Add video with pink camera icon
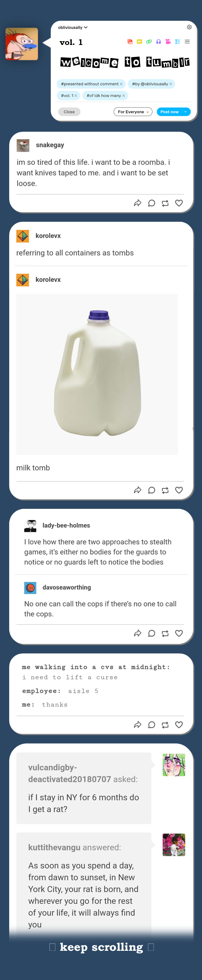Viewport: 202px width, 980px height. coord(168,42)
